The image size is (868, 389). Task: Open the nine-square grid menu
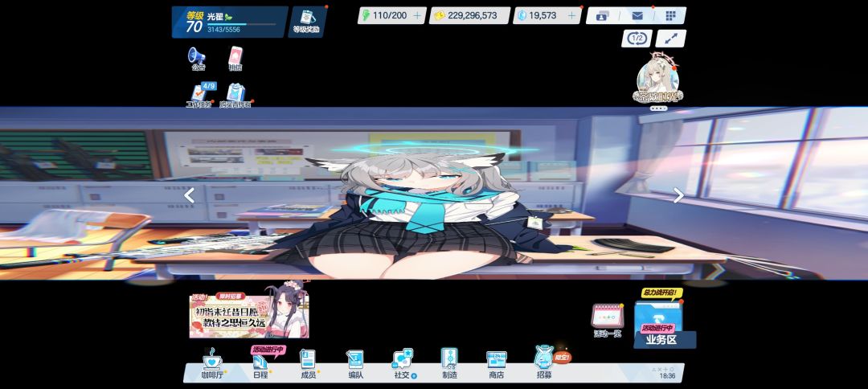click(x=671, y=15)
